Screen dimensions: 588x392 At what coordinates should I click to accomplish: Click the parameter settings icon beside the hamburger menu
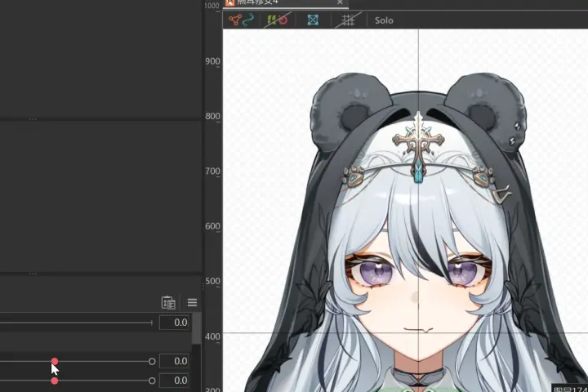tap(168, 302)
